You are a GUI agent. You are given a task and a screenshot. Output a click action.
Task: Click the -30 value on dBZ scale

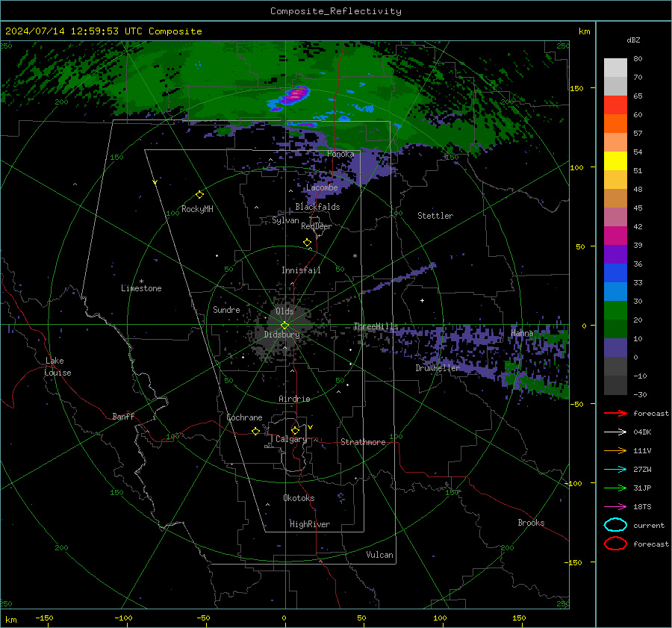[x=640, y=394]
